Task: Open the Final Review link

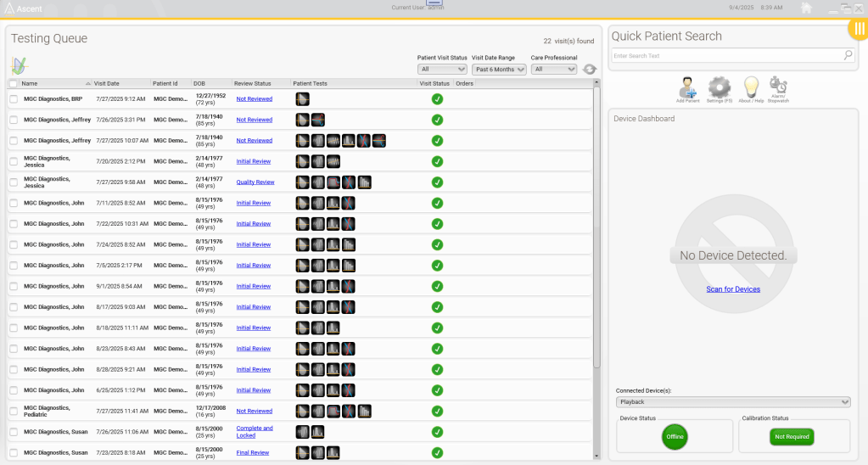Action: coord(253,453)
